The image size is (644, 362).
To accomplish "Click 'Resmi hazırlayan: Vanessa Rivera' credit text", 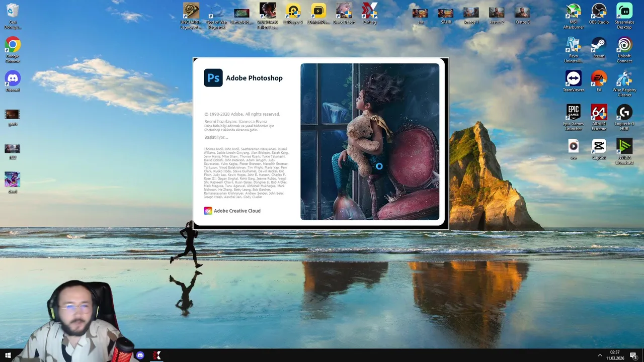I will coord(236,122).
